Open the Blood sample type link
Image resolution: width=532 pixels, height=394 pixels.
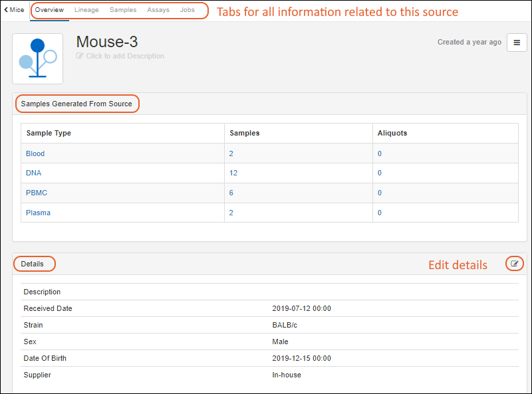35,153
